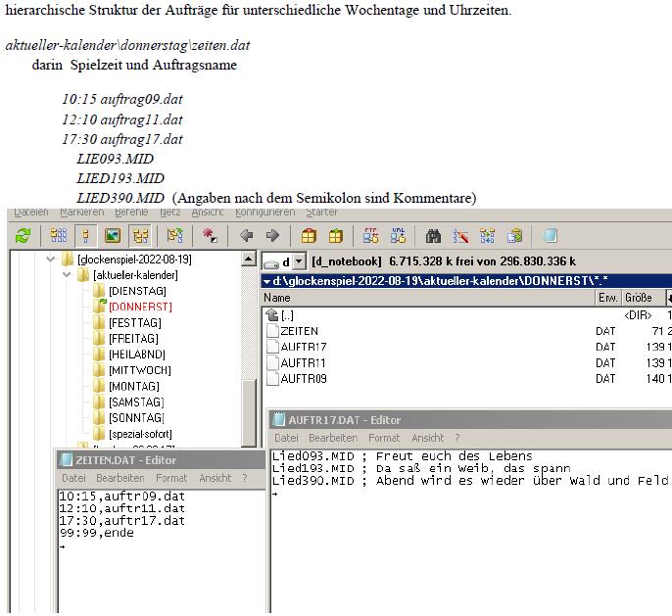This screenshot has height=616, width=672.
Task: Open Ansicht menu in AUFTR17.DAT editor
Action: pos(428,438)
